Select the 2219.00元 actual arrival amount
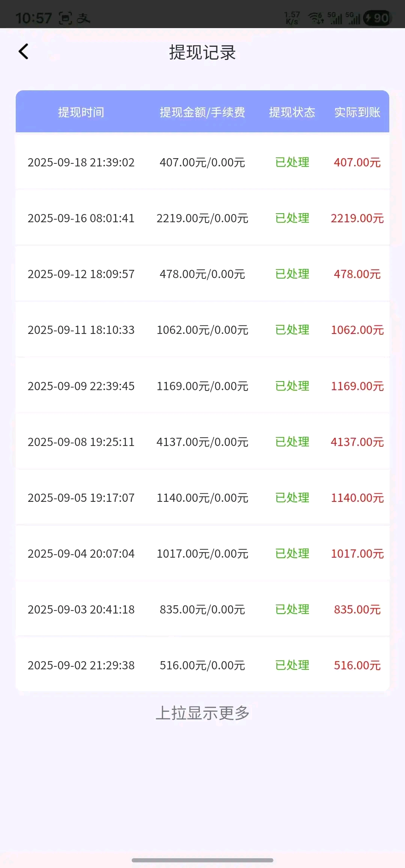This screenshot has height=868, width=405. (357, 218)
